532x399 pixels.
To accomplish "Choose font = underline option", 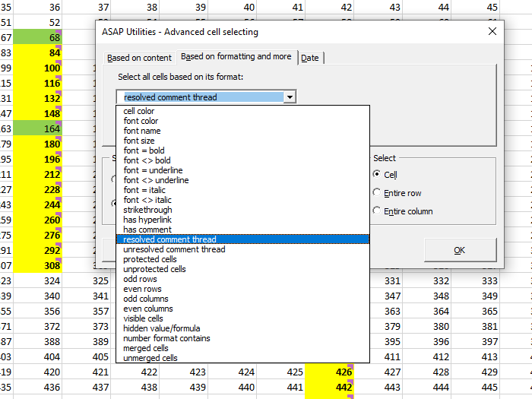I will click(242, 170).
